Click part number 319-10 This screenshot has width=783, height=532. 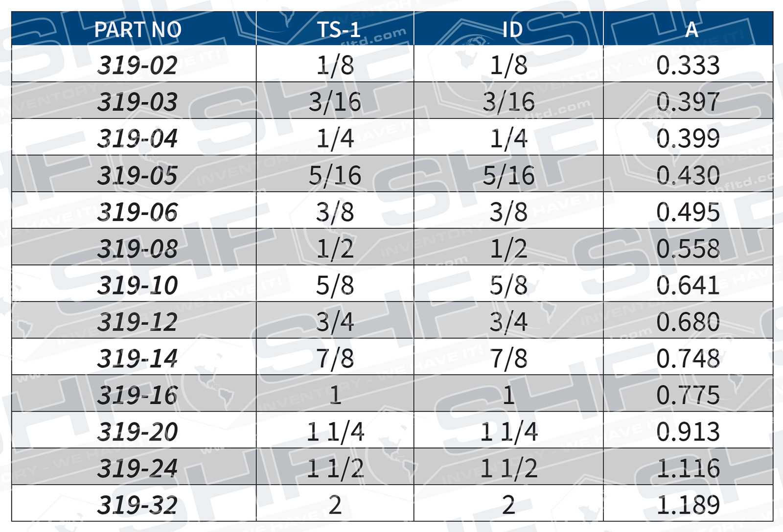pos(138,285)
